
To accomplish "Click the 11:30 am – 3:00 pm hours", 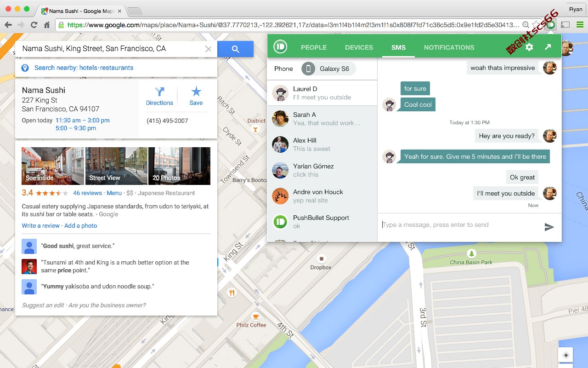I will (83, 121).
